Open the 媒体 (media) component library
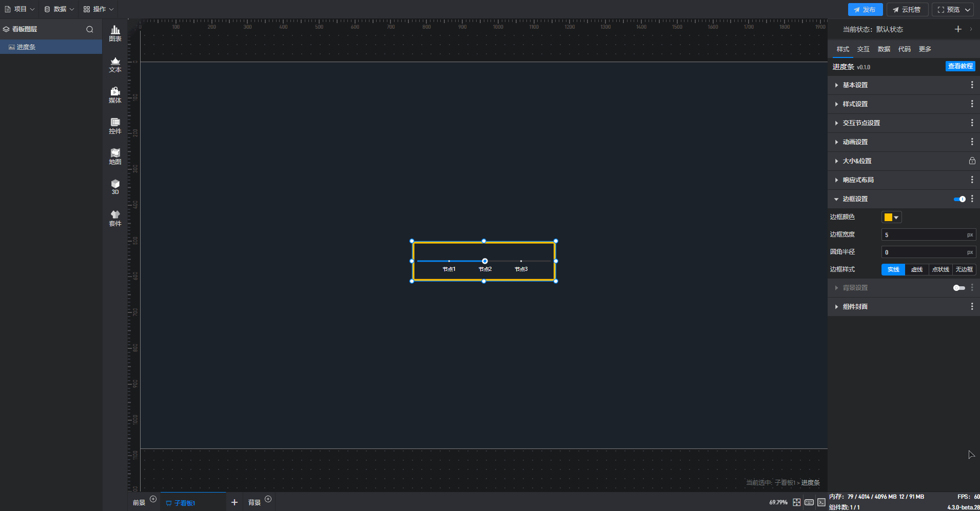The image size is (980, 511). point(115,95)
